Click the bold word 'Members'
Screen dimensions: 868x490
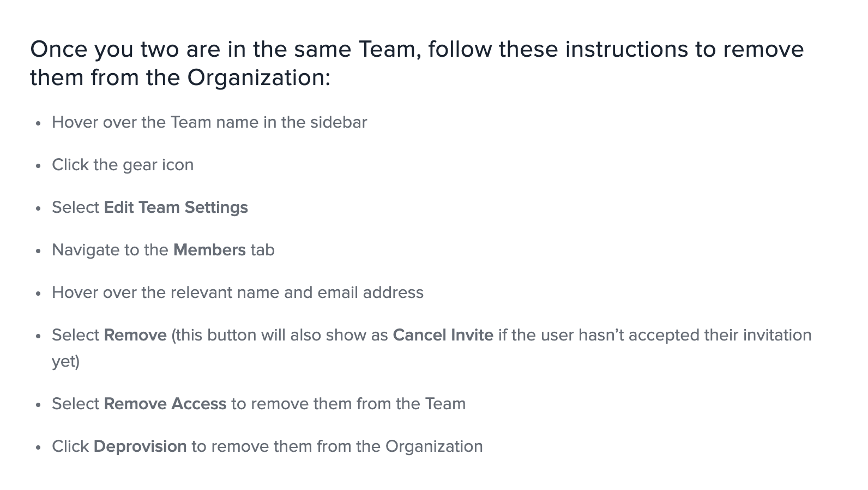[209, 250]
